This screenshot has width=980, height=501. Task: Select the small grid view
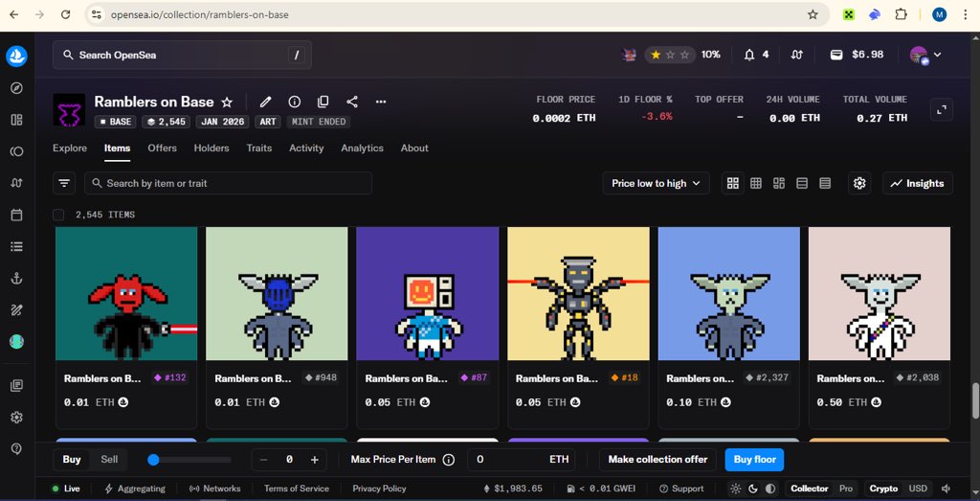(x=756, y=183)
